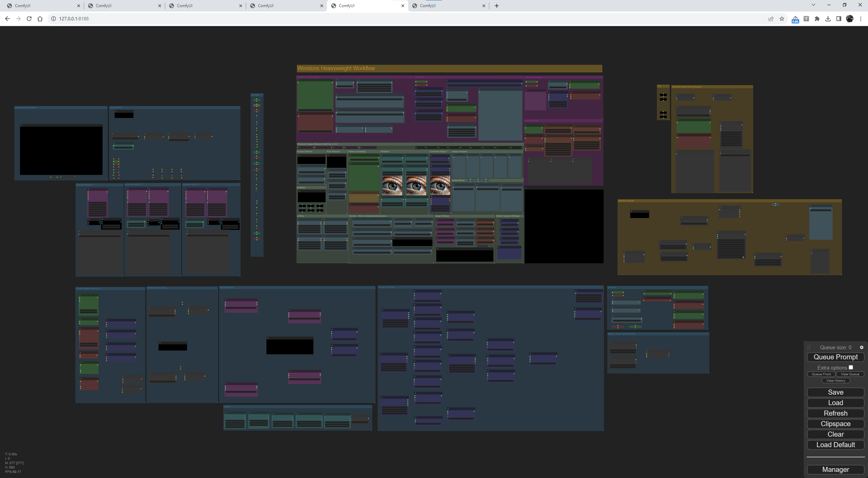Click the Queue Prompt button
868x478 pixels.
pyautogui.click(x=835, y=357)
